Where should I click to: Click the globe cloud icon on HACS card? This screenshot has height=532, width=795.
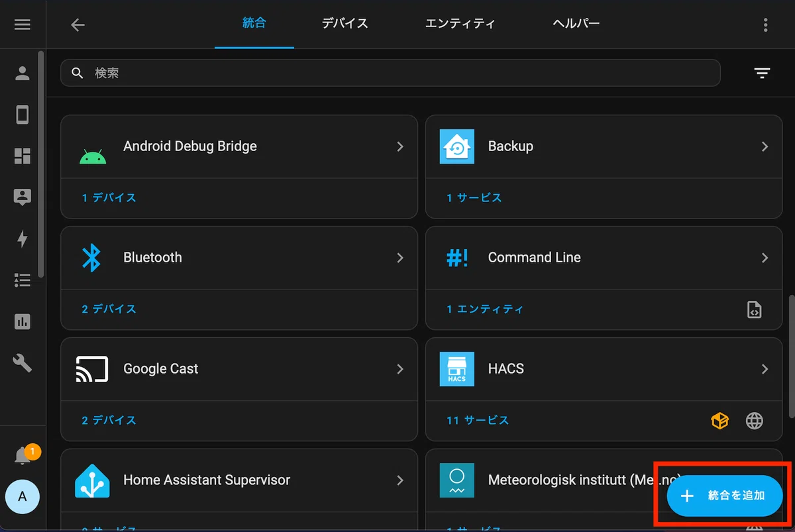(x=755, y=421)
